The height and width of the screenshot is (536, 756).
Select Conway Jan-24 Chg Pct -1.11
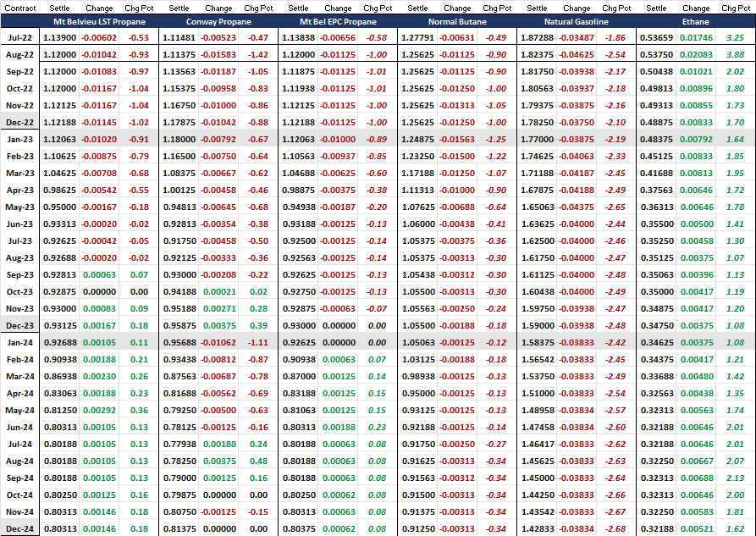click(257, 343)
